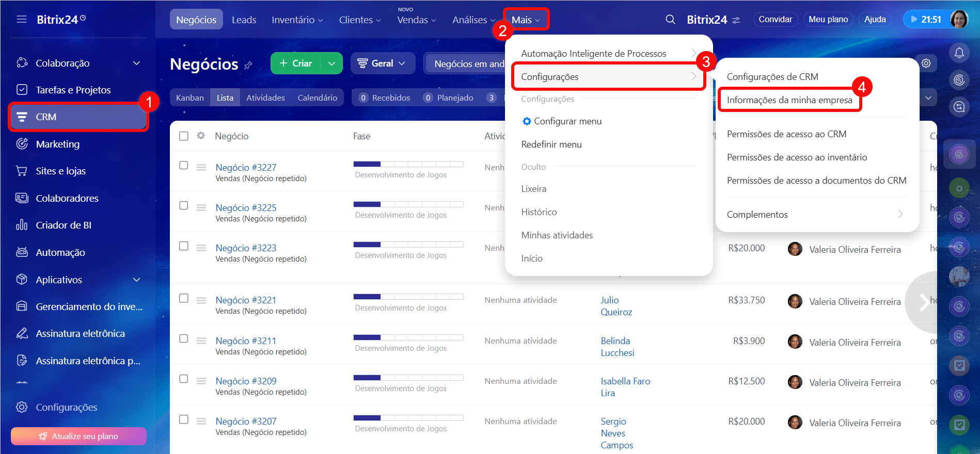
Task: Select the checkbox for Negócio #3221
Action: 184,298
